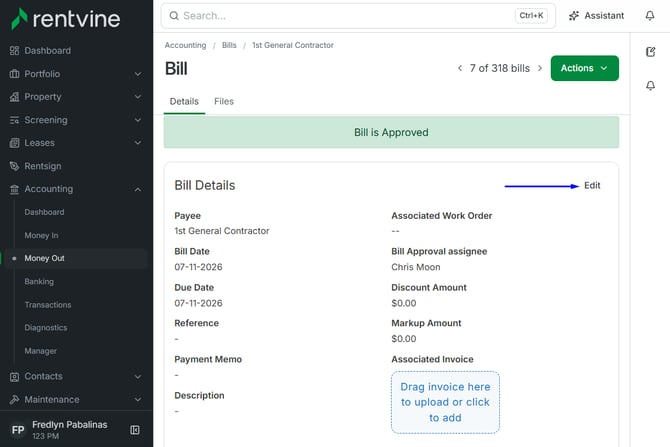Click the Leases document icon

tap(15, 143)
